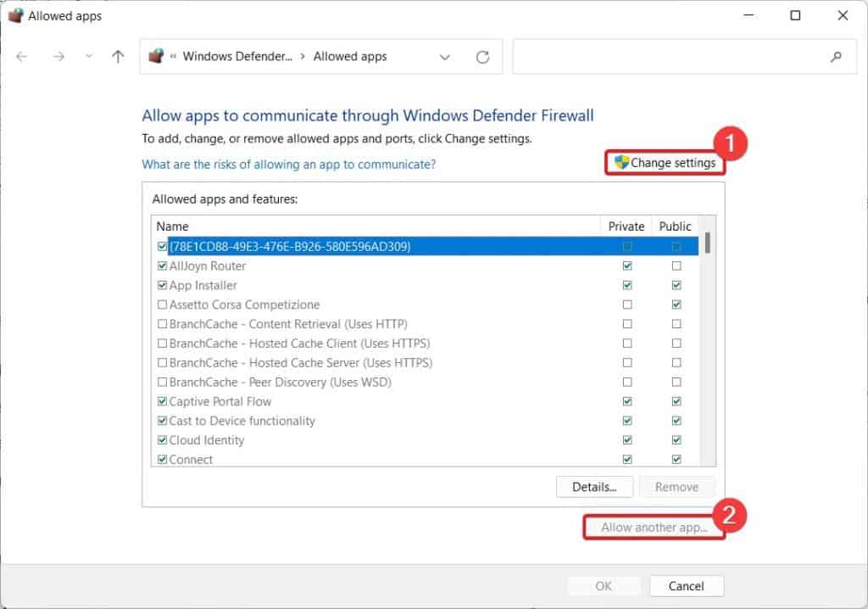Click the firewall icon in address bar

coord(155,57)
